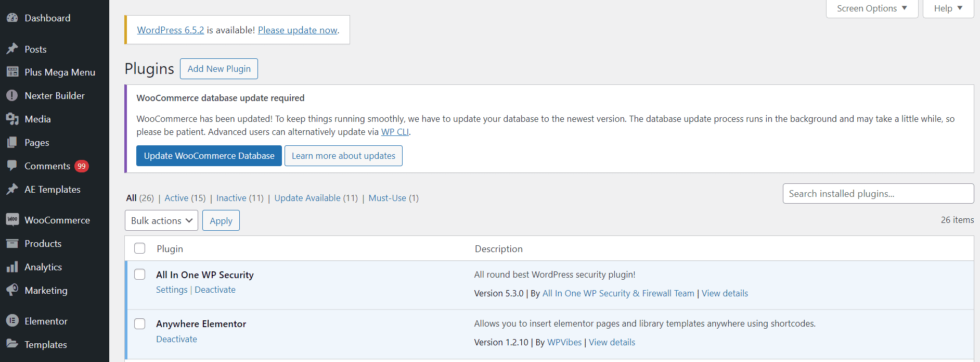980x362 pixels.
Task: Click Add New Plugin button
Action: [x=219, y=69]
